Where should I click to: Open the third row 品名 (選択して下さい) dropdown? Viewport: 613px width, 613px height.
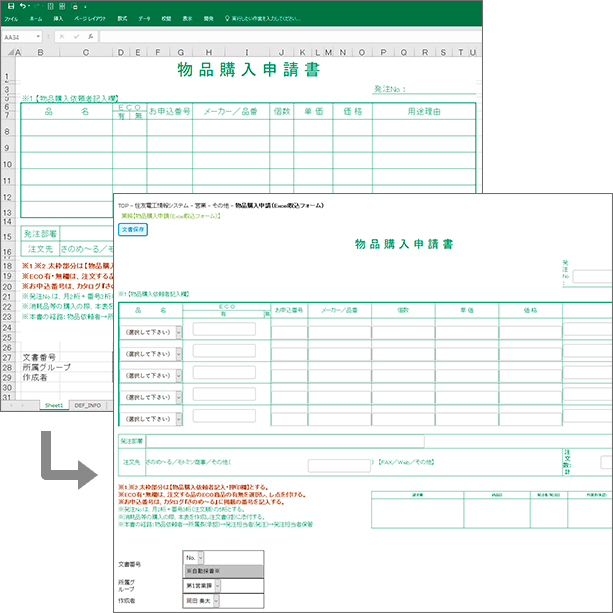[x=151, y=375]
